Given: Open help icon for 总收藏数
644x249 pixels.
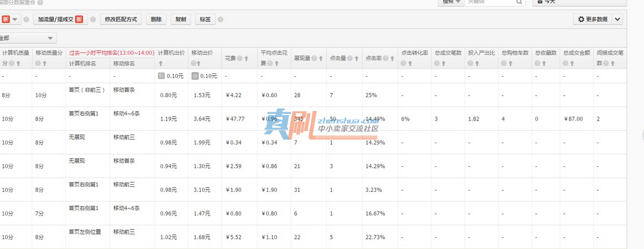Looking at the screenshot, I should pyautogui.click(x=538, y=63).
